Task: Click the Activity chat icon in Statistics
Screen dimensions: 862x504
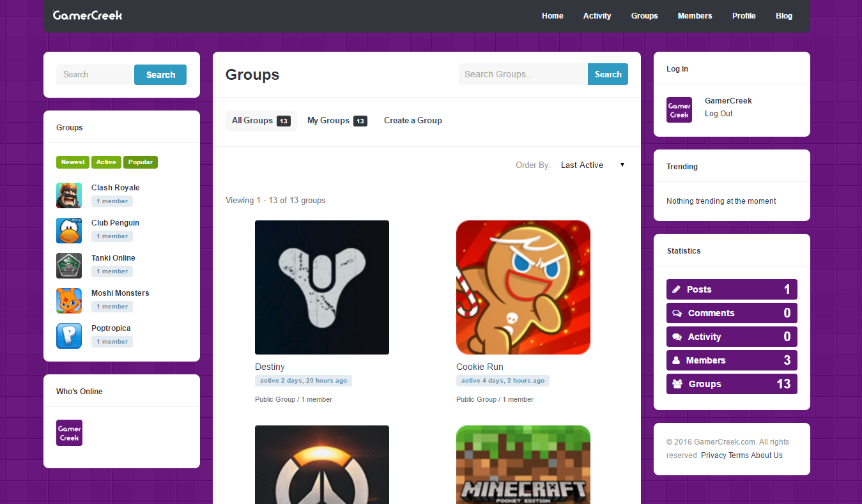Action: [x=677, y=337]
